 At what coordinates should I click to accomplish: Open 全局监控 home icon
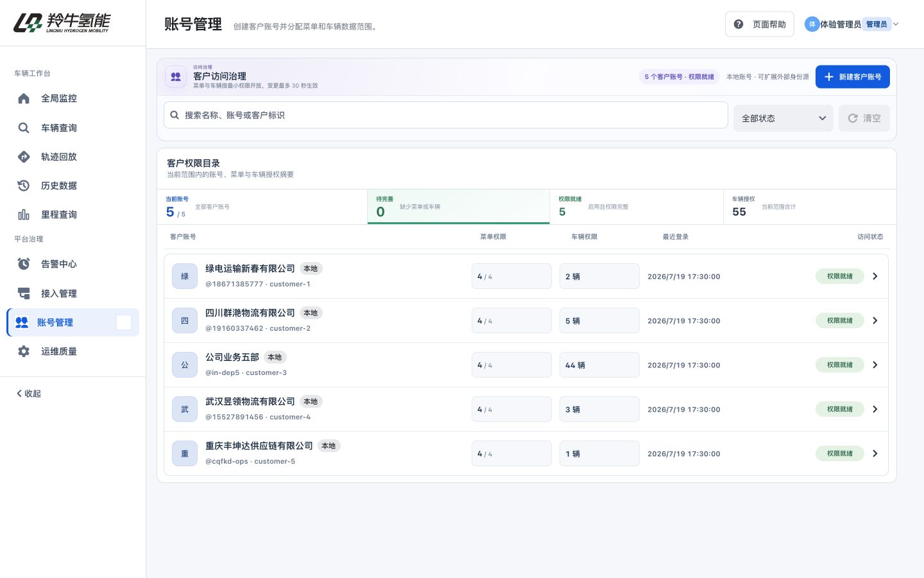point(24,98)
